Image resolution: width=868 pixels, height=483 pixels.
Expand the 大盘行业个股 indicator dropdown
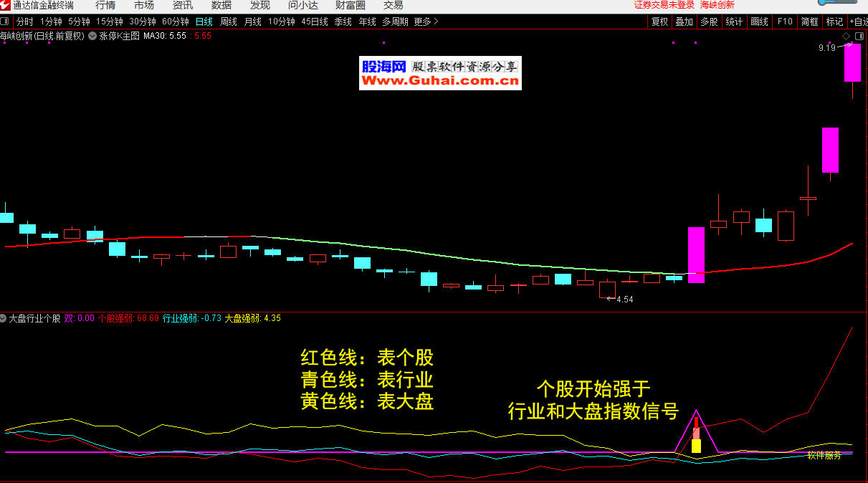click(x=4, y=318)
